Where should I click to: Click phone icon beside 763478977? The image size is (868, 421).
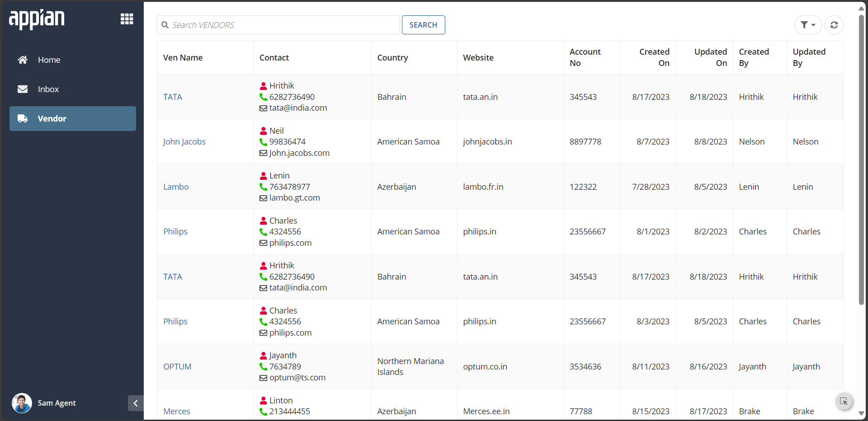click(264, 187)
